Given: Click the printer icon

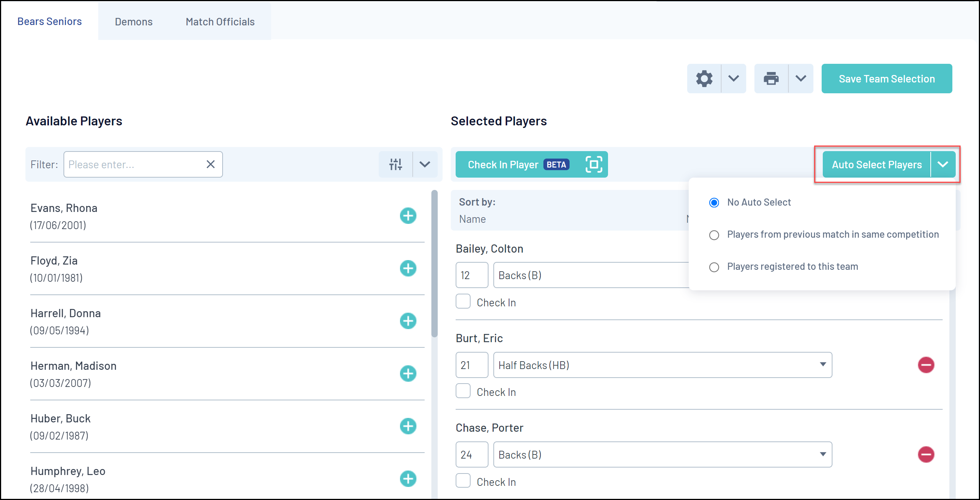Looking at the screenshot, I should pos(771,79).
